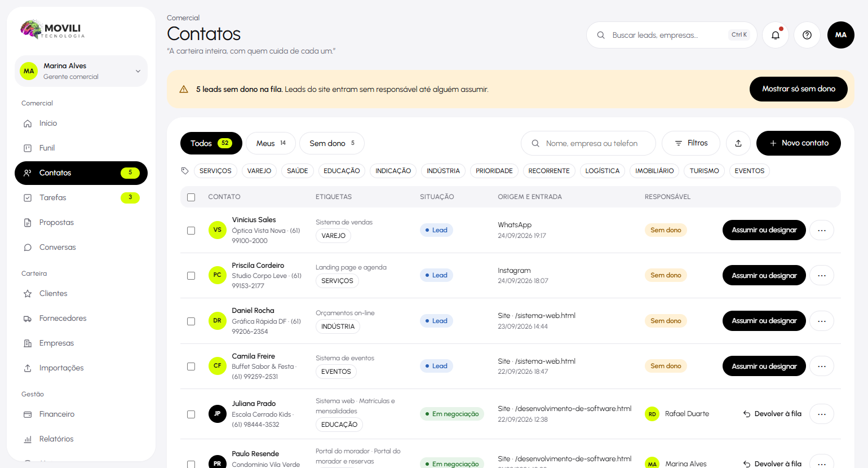
Task: Open Clientes in the sidebar
Action: 81,294
